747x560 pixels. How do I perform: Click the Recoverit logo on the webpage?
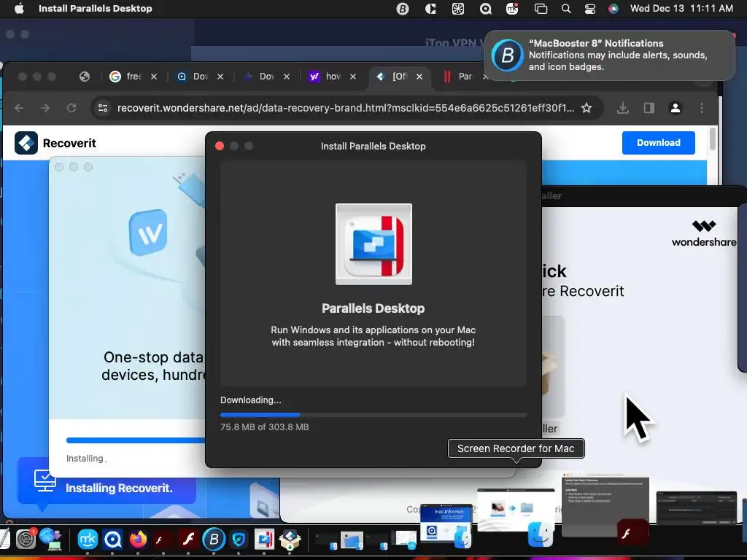(55, 143)
